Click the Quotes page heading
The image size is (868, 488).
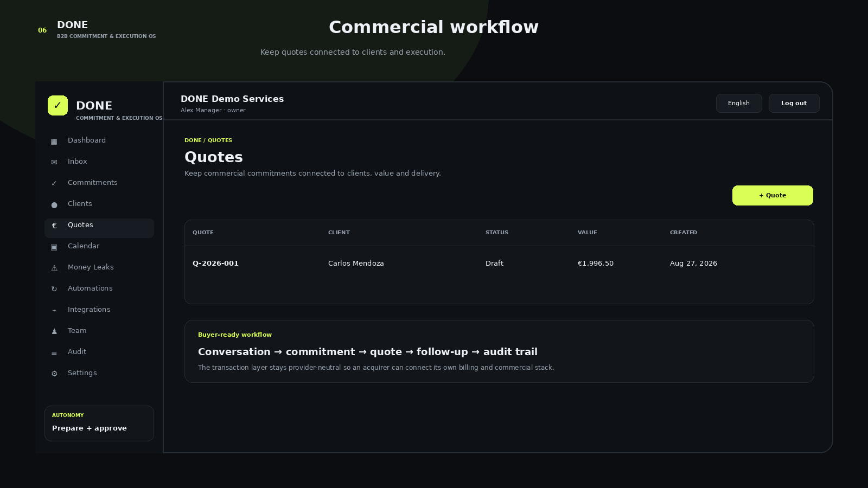point(214,157)
